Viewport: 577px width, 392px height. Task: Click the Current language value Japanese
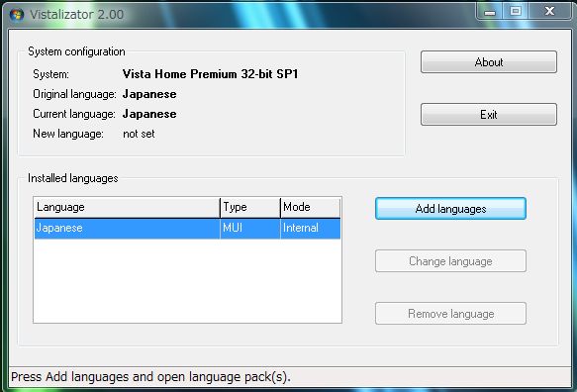click(149, 114)
